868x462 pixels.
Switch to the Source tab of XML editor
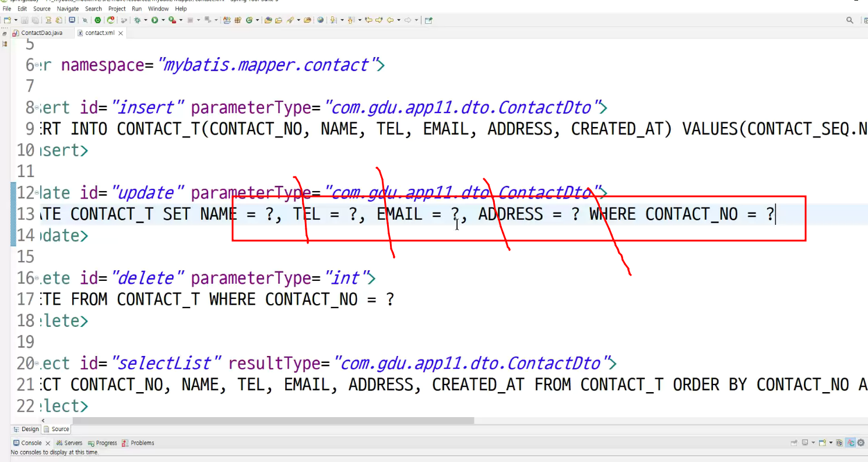coord(57,429)
